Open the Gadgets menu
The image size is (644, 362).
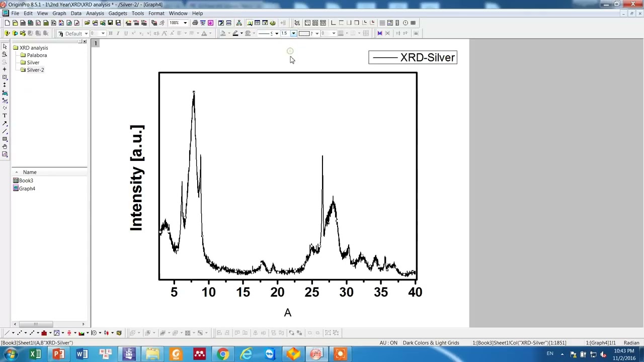pos(118,14)
